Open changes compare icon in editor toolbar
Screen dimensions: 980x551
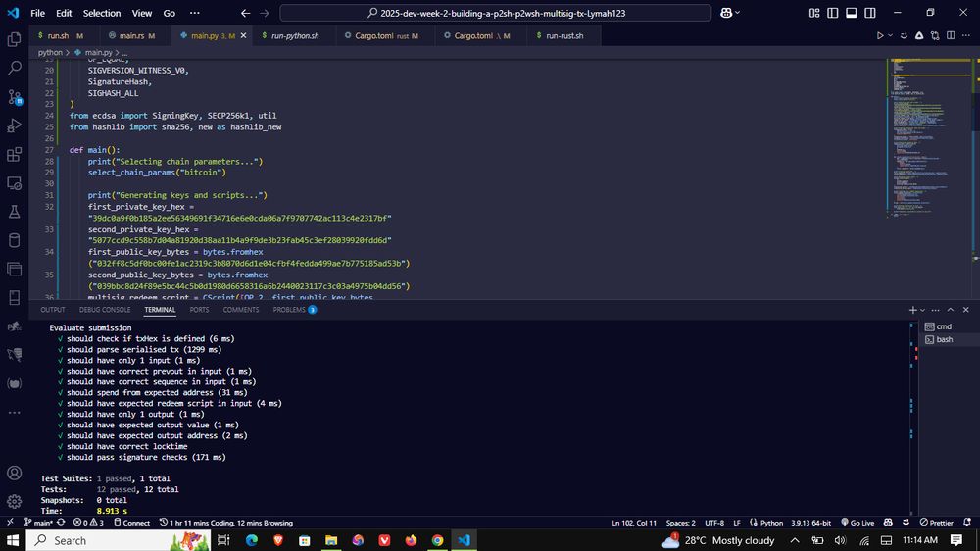935,35
